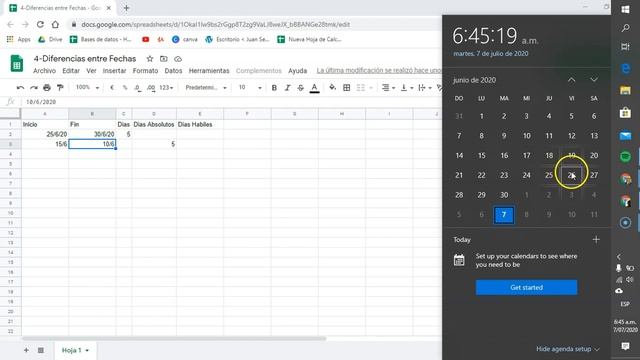Format as currency with euro icon
The height and width of the screenshot is (360, 640).
(112, 88)
